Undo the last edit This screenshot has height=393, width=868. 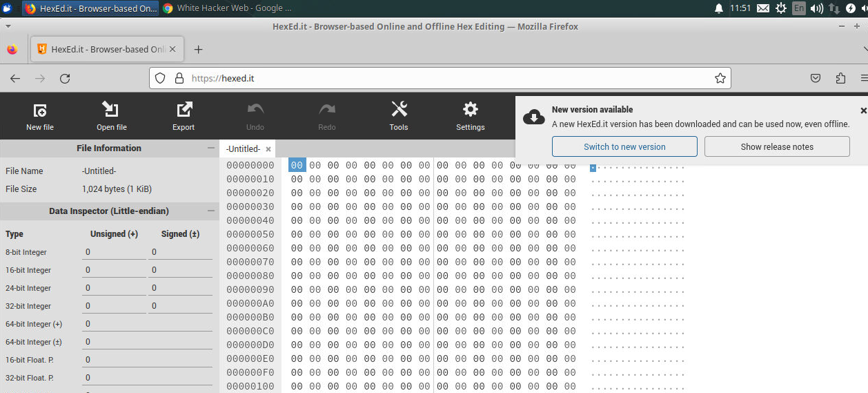click(255, 117)
